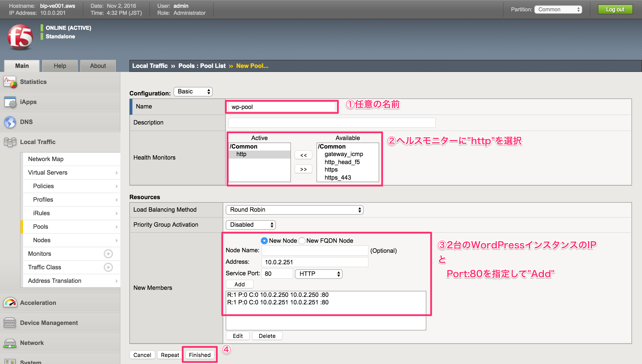Click the Service Port number field
Screen dimensions: 642x364
[277, 274]
